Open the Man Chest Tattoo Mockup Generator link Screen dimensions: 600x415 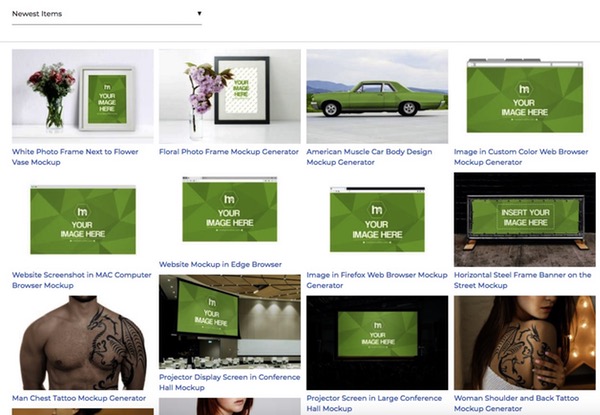79,398
